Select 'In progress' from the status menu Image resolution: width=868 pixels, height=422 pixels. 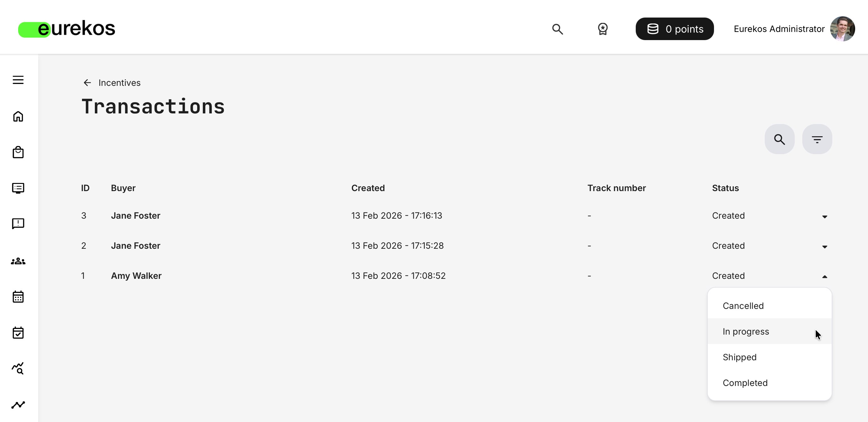[746, 331]
